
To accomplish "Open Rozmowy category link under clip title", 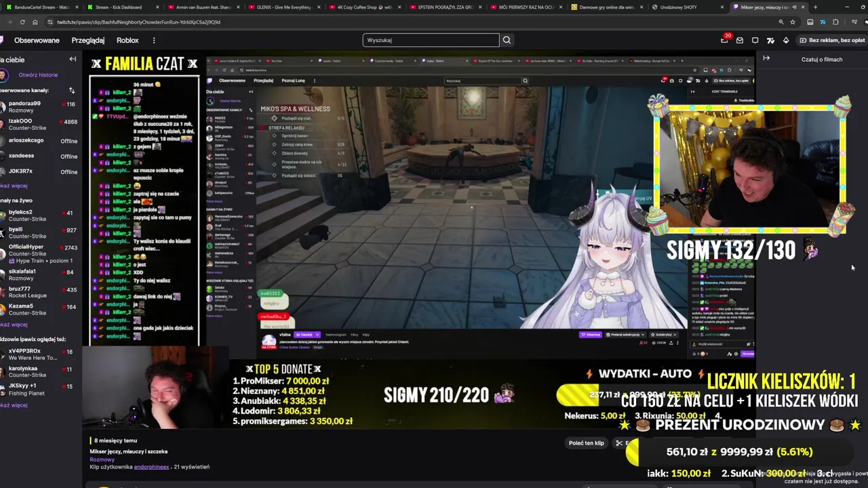I will (x=102, y=460).
